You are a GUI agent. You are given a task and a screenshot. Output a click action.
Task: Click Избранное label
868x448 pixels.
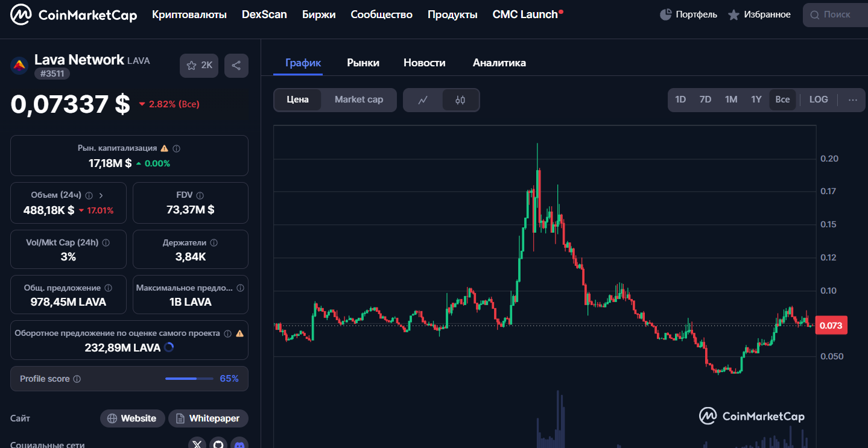(x=767, y=14)
